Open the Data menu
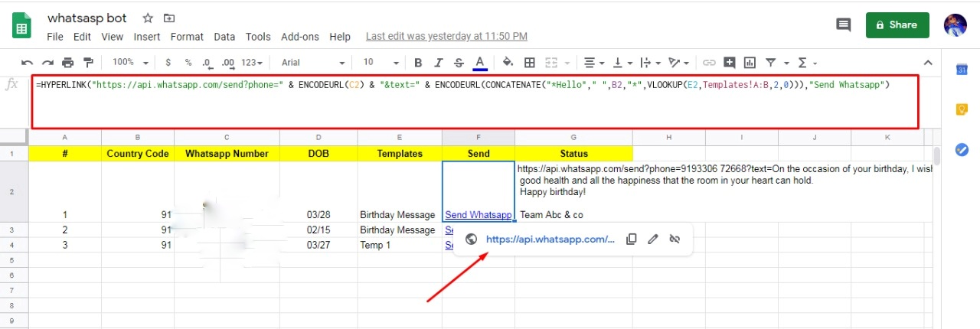The width and height of the screenshot is (980, 329). coord(224,37)
